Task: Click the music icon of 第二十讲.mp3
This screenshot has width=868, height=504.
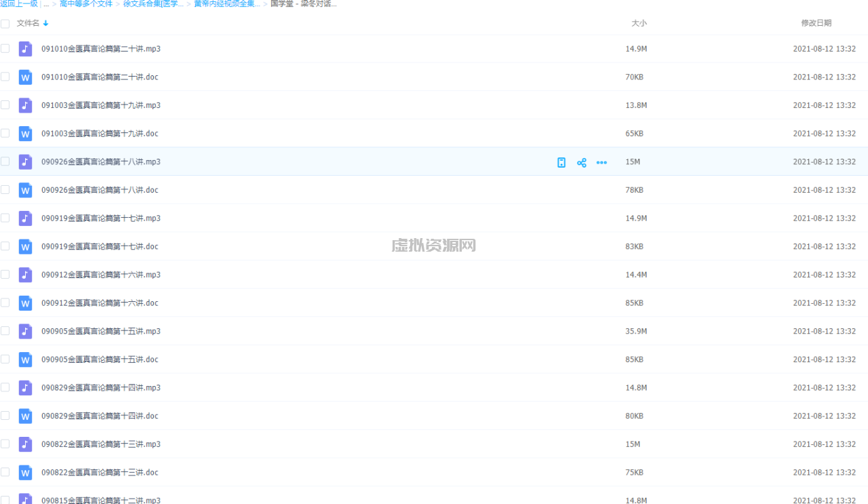Action: click(x=25, y=49)
